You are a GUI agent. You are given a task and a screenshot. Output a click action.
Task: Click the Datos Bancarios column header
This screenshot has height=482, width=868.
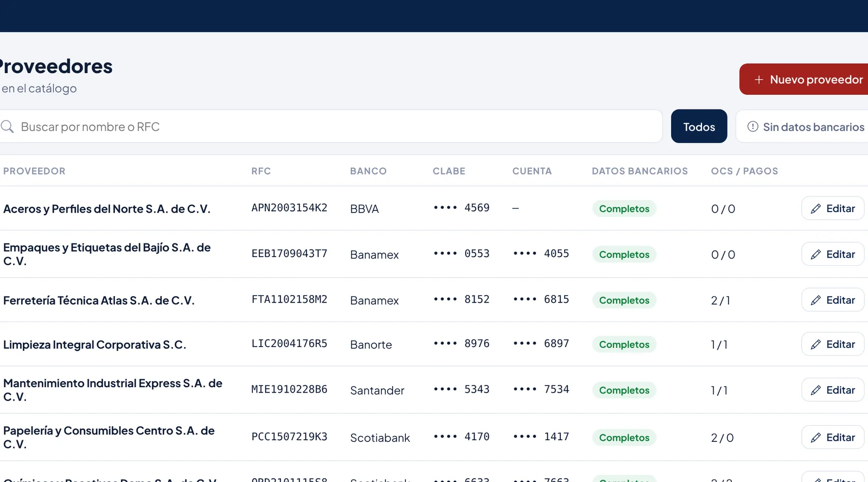point(640,171)
